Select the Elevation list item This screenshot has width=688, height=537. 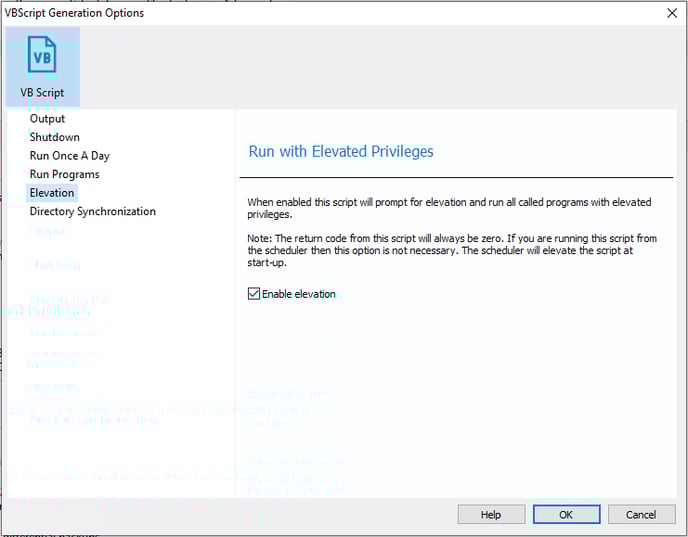pyautogui.click(x=52, y=193)
